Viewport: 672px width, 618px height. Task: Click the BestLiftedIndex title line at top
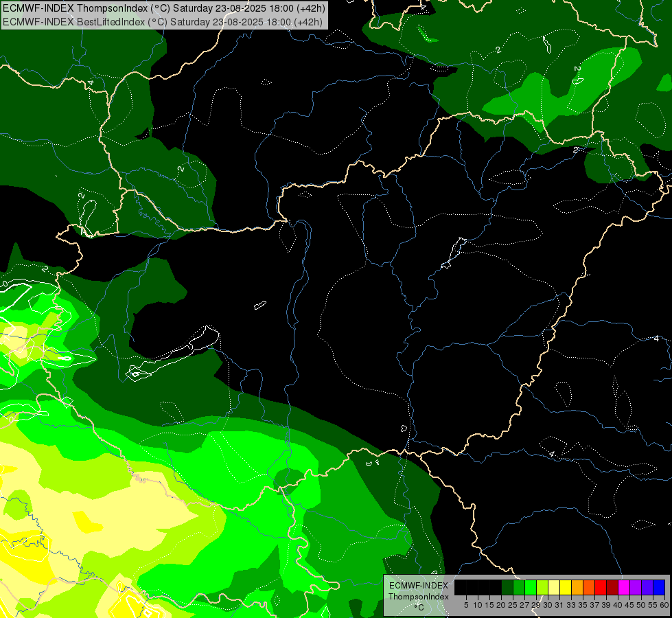click(163, 22)
